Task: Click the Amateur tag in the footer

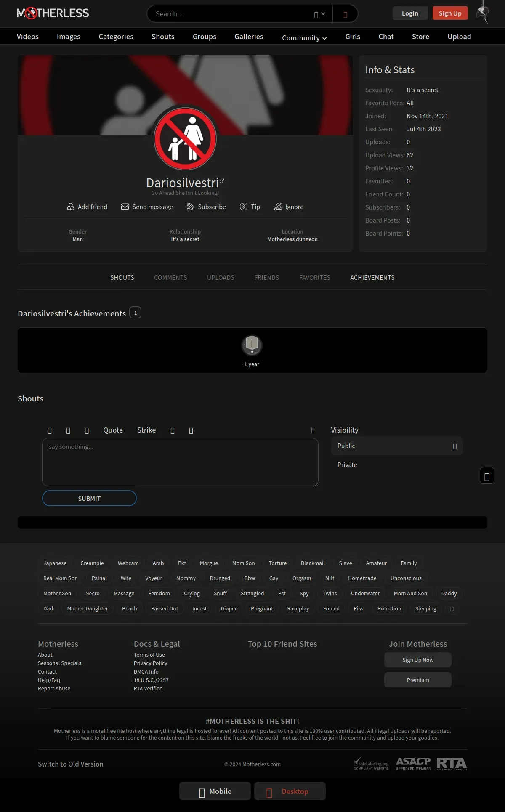Action: tap(376, 563)
